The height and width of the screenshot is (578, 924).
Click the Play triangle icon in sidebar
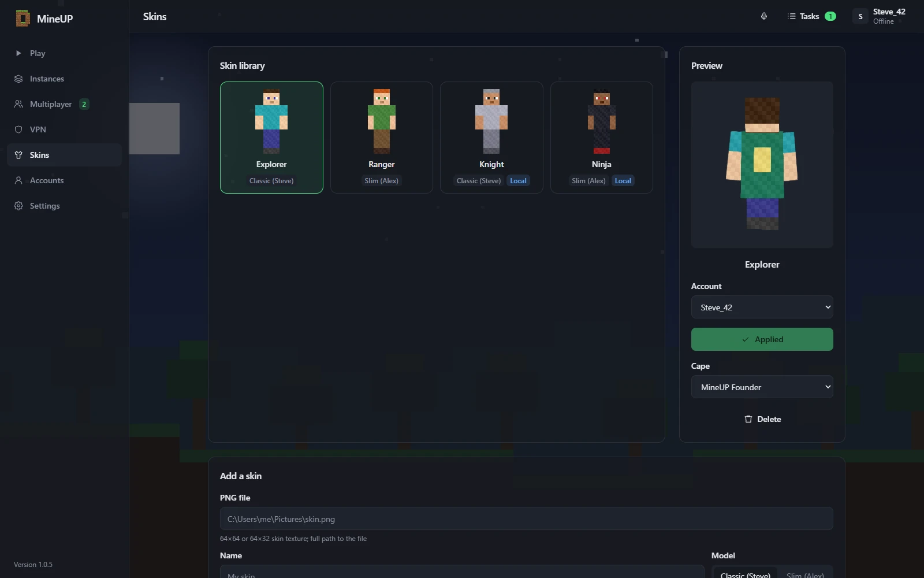pos(18,53)
